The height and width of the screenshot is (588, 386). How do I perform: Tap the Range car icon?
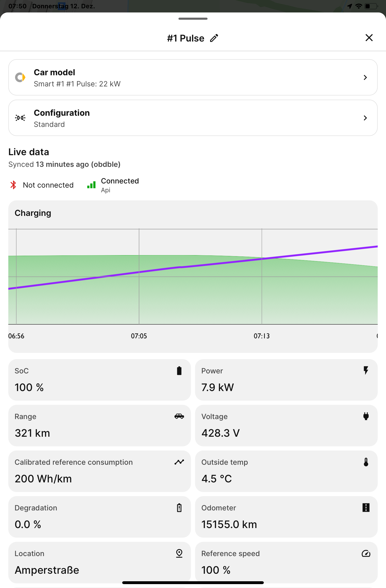coord(179,416)
